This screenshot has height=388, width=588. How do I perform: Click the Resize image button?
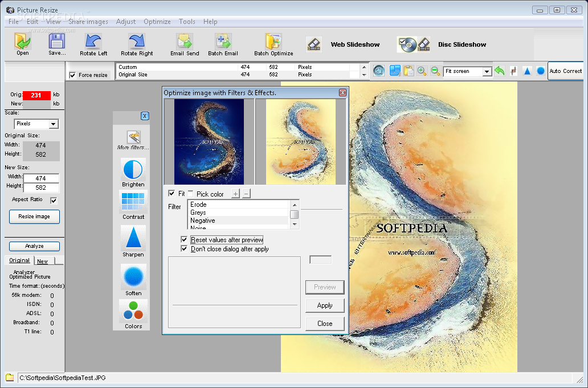34,217
